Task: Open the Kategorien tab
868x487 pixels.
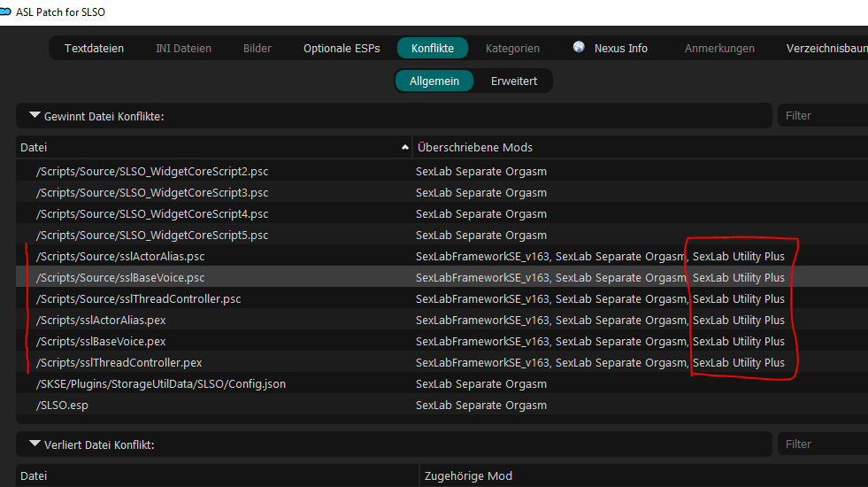Action: pyautogui.click(x=512, y=48)
